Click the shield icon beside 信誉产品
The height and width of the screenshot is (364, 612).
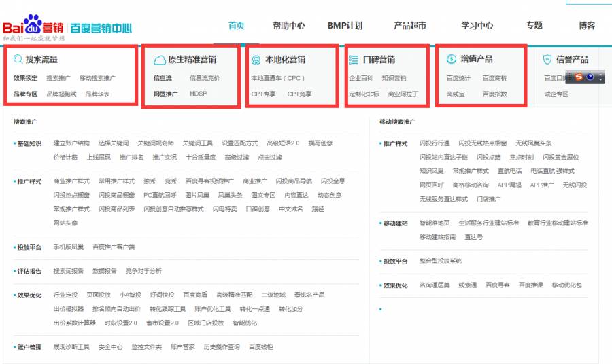pyautogui.click(x=547, y=60)
